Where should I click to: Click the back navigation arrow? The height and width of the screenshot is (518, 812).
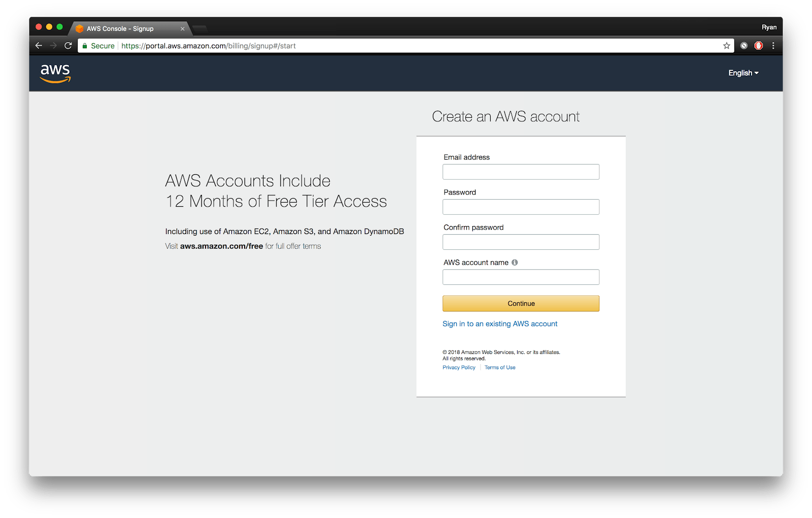pyautogui.click(x=39, y=46)
